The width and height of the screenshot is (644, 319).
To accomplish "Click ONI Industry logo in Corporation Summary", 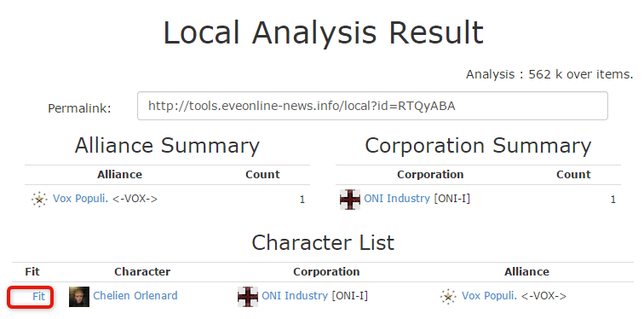I will (350, 200).
